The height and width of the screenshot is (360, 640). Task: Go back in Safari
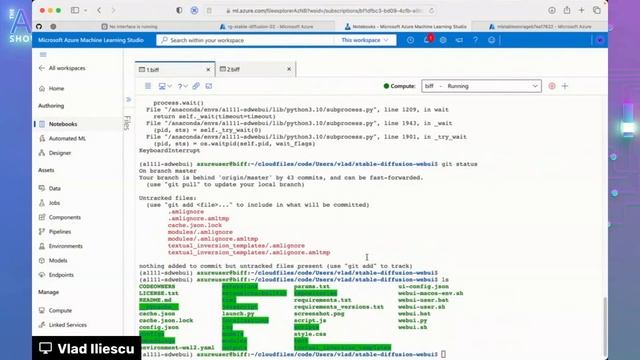tap(99, 10)
